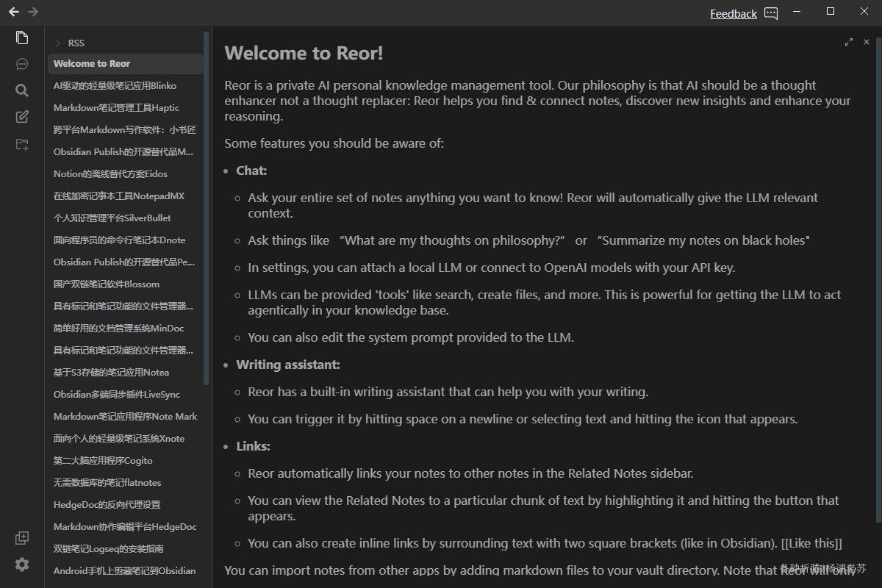Go forward with the right arrow

33,12
